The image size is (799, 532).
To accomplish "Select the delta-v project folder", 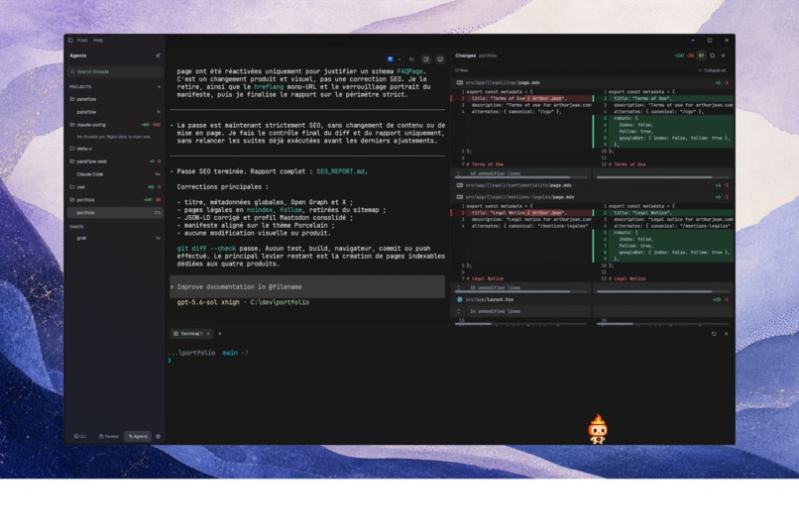I will 116,149.
